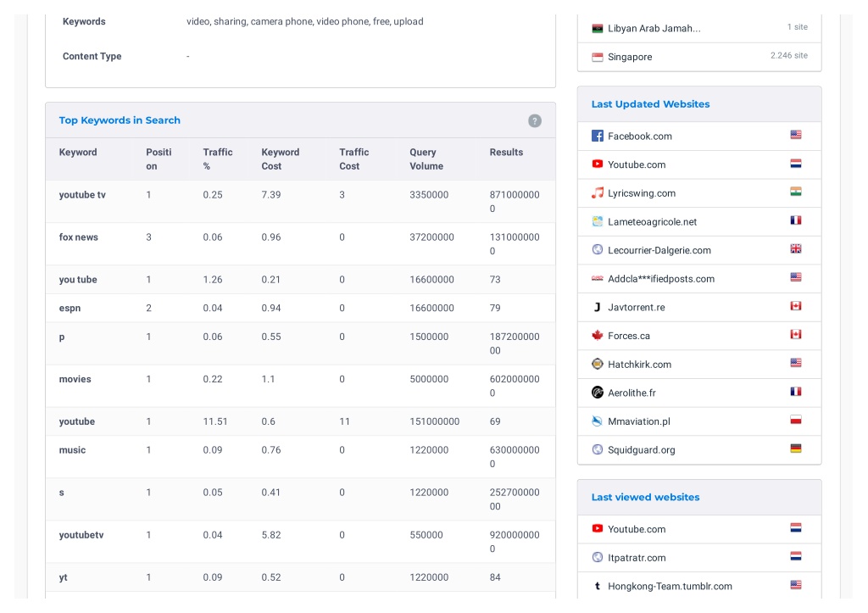Click the US flag beside Facebook.com
This screenshot has height=613, width=868.
(x=795, y=135)
